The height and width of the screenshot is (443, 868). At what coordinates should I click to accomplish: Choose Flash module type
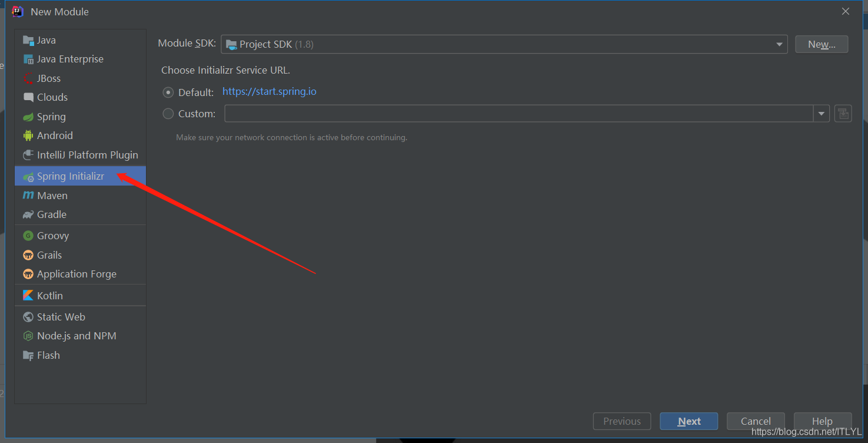point(80,355)
